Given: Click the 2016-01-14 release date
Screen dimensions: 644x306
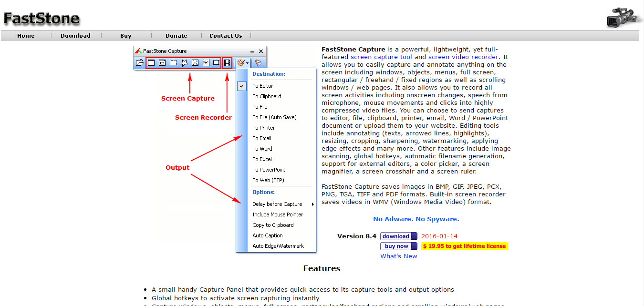Looking at the screenshot, I should pos(439,236).
